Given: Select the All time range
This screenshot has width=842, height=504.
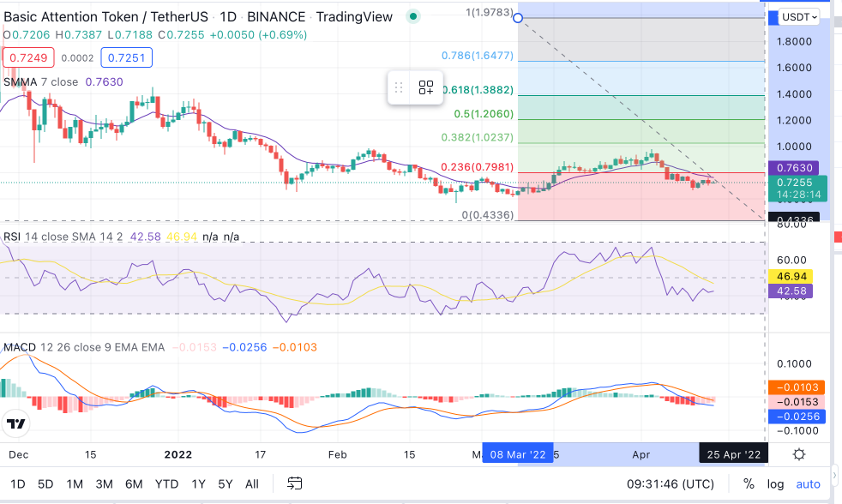Looking at the screenshot, I should 252,483.
